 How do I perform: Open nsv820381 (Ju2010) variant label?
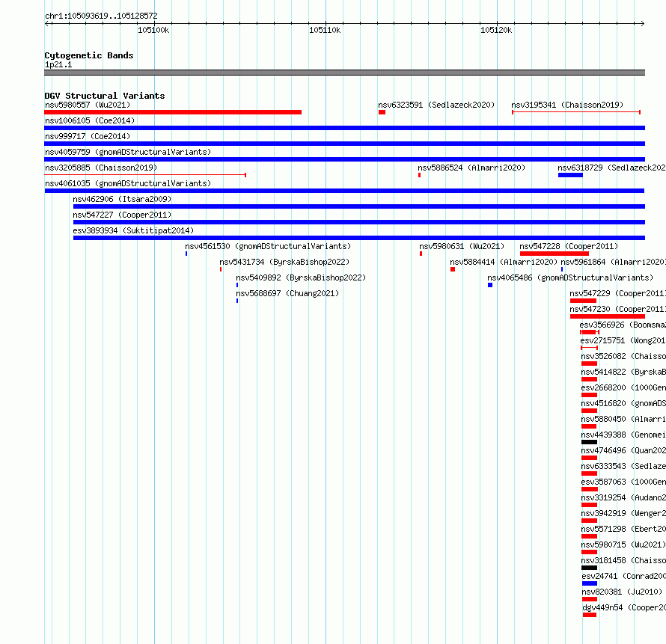(622, 592)
